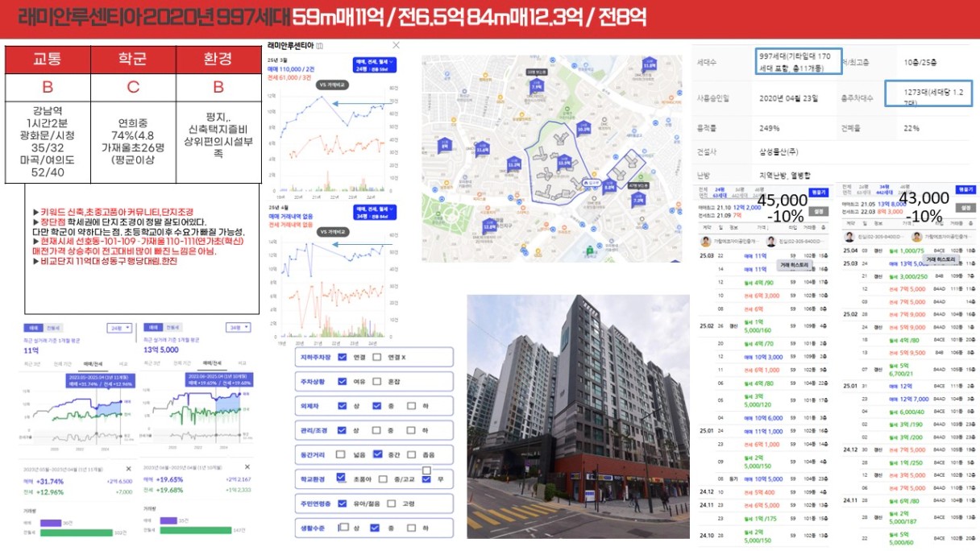The image size is (980, 551).
Task: Check the 주차상황 혼잡 box
Action: (378, 381)
